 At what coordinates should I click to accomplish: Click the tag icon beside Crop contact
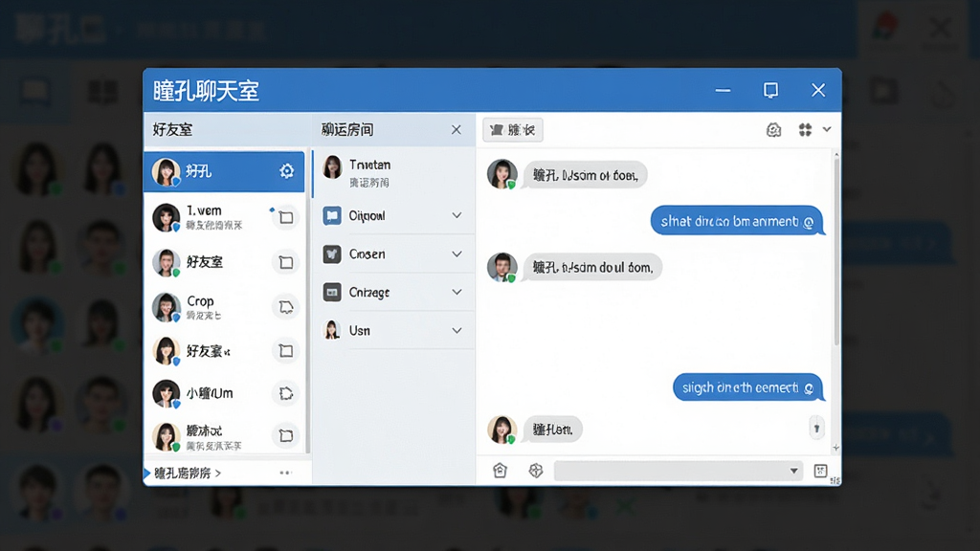[x=286, y=307]
